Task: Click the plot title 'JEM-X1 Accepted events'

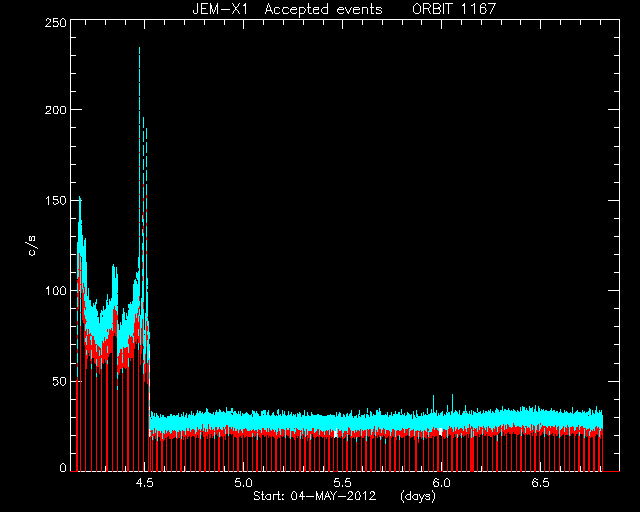Action: pyautogui.click(x=287, y=9)
